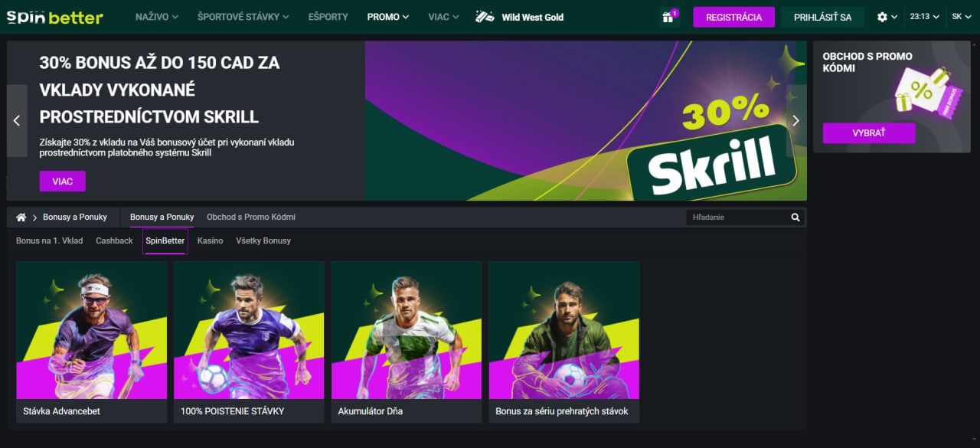This screenshot has width=980, height=448.
Task: Click the search magnifier icon
Action: point(795,217)
